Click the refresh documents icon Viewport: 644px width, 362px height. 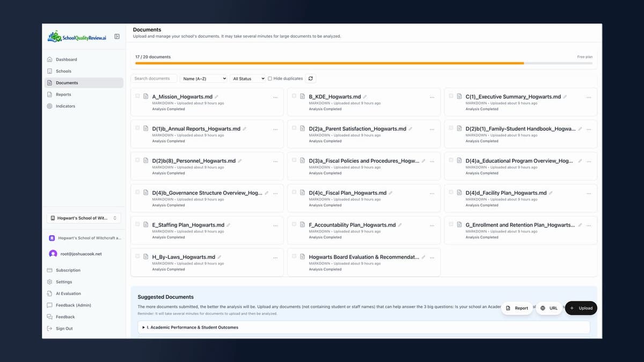(x=310, y=78)
